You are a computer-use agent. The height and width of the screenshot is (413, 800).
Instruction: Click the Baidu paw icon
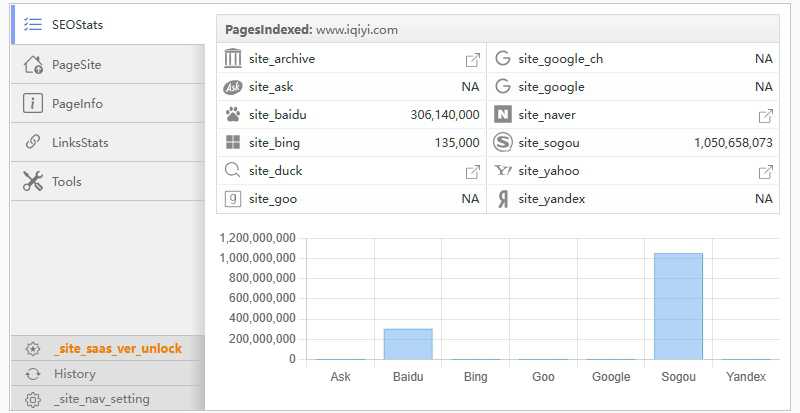[x=233, y=115]
